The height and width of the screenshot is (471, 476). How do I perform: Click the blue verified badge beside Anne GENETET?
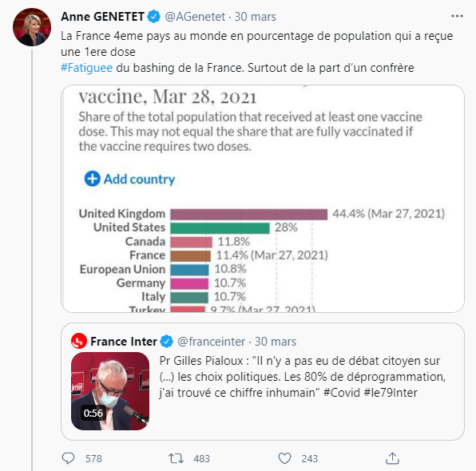coord(154,17)
